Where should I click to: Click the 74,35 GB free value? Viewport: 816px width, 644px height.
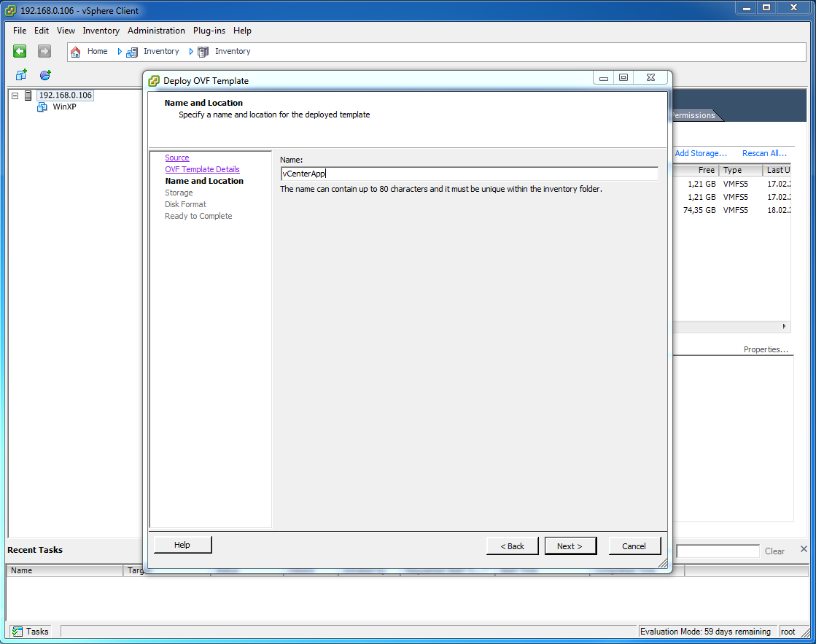coord(699,210)
